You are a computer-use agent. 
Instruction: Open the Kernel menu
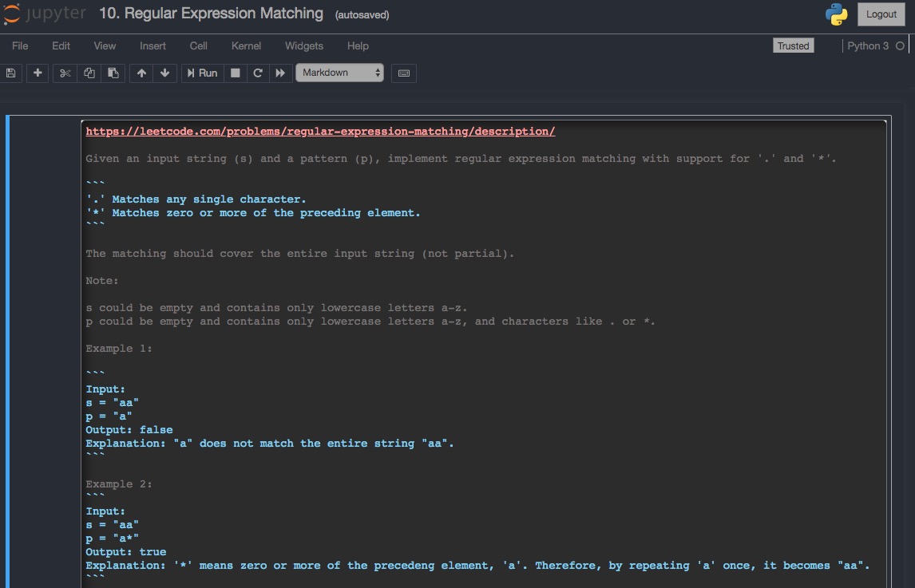click(x=246, y=45)
